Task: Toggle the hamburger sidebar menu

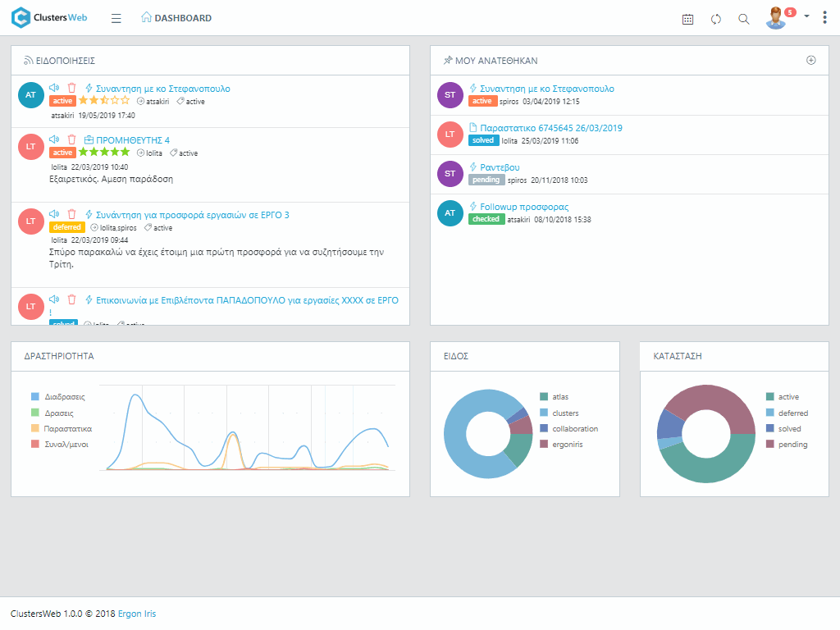Action: click(x=116, y=18)
